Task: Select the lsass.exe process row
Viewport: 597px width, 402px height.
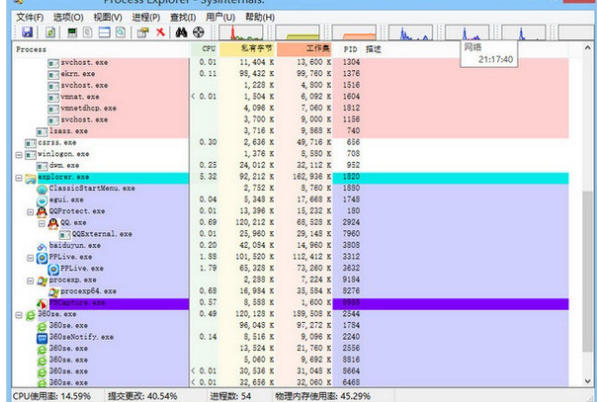Action: tap(291, 131)
